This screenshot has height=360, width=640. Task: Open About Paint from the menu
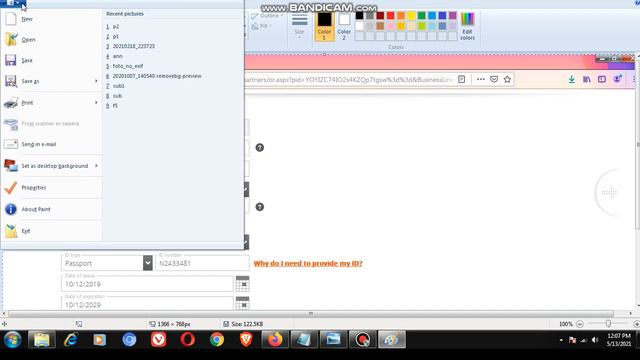click(51, 209)
